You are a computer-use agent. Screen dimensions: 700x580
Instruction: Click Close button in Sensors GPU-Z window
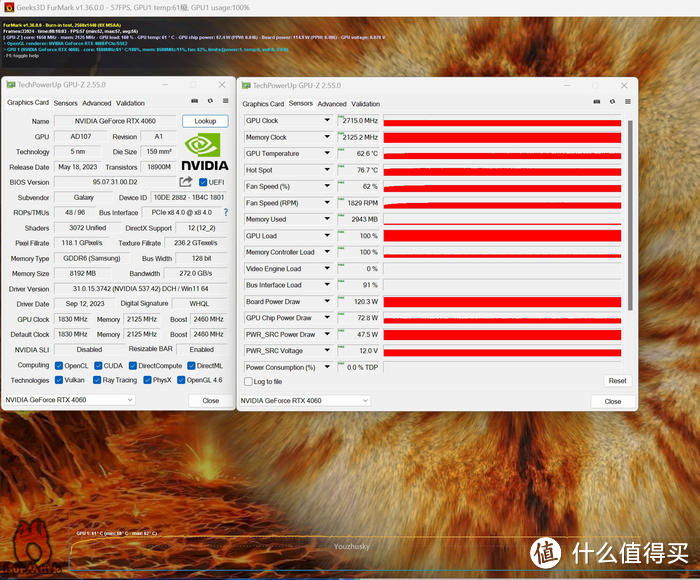coord(612,401)
